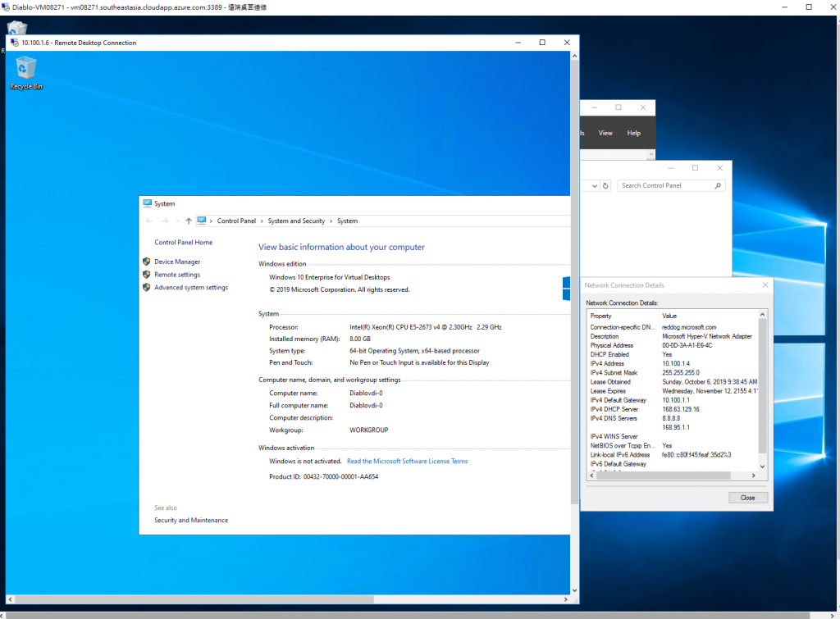Select the IPv4 DNS Servers row
The width and height of the screenshot is (840, 619).
tap(673, 418)
